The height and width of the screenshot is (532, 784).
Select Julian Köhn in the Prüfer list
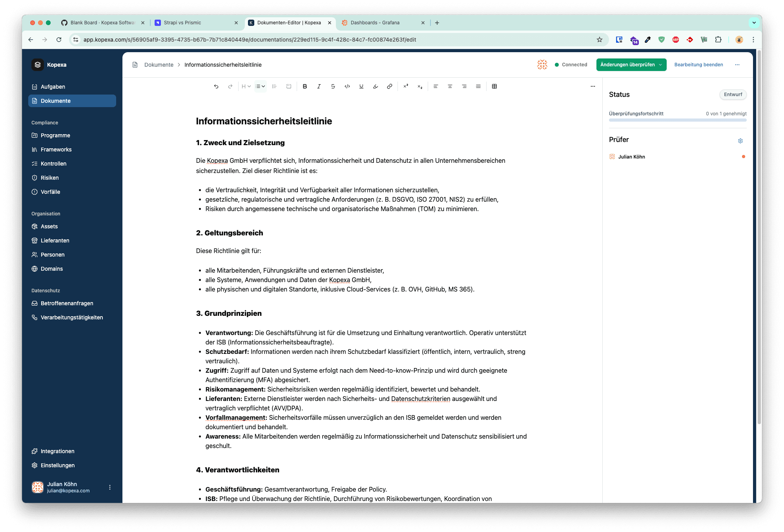pyautogui.click(x=631, y=157)
